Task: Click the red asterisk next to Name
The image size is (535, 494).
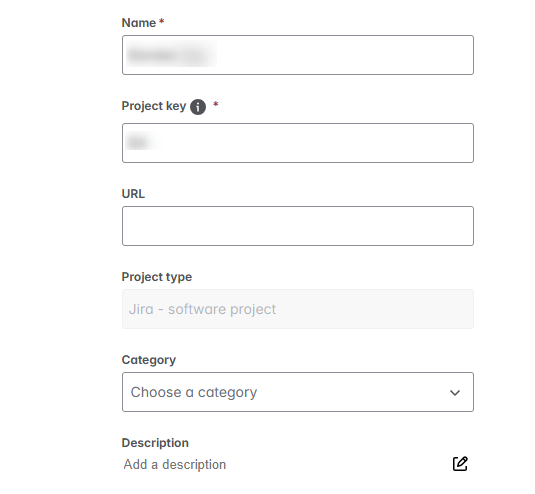Action: click(162, 22)
